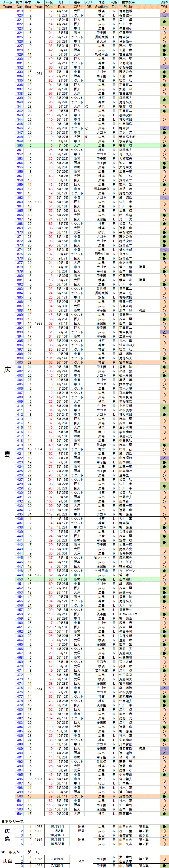169x868 pixels.
Task: Select stadium cell '新大分'
Action: (101, 41)
